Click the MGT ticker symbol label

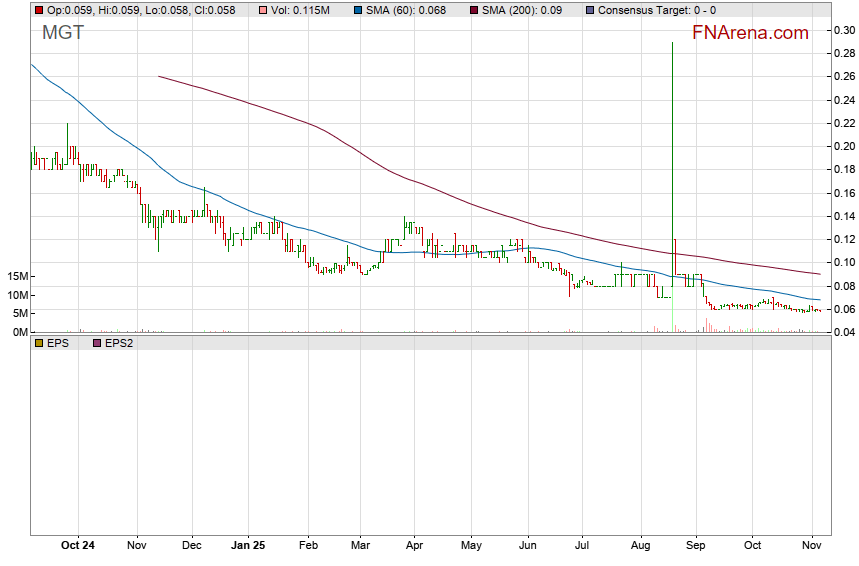[63, 33]
